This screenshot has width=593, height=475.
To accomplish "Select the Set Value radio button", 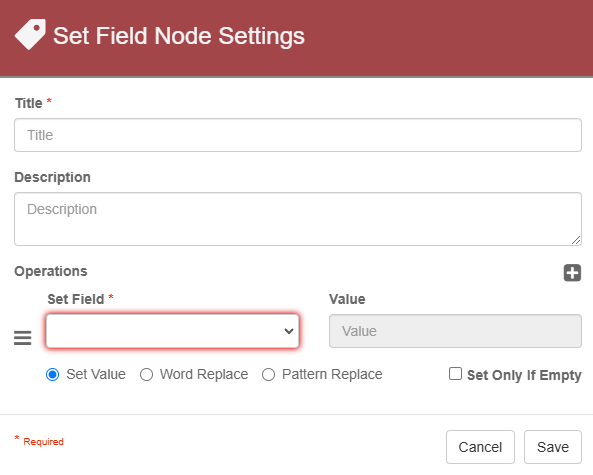I will tap(53, 374).
